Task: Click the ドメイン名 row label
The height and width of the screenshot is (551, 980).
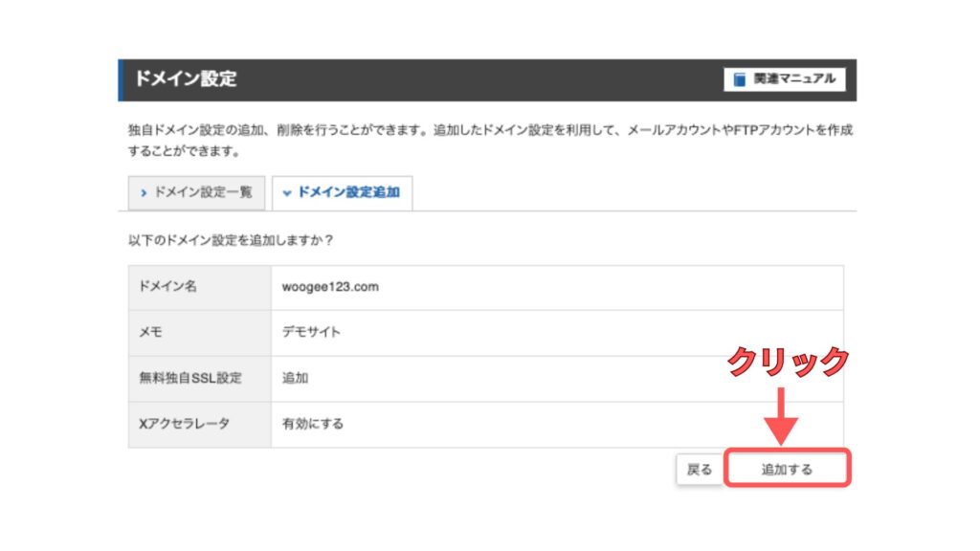Action: point(167,287)
